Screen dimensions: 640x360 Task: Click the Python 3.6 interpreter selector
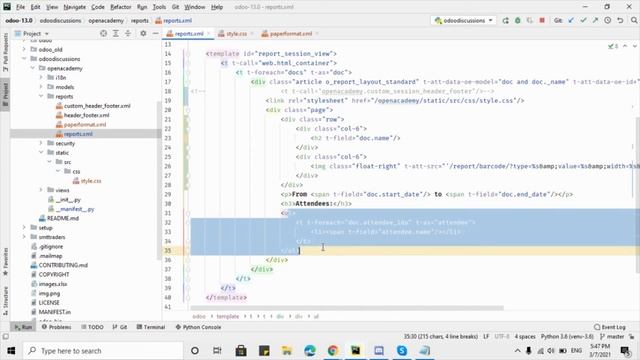pos(567,337)
